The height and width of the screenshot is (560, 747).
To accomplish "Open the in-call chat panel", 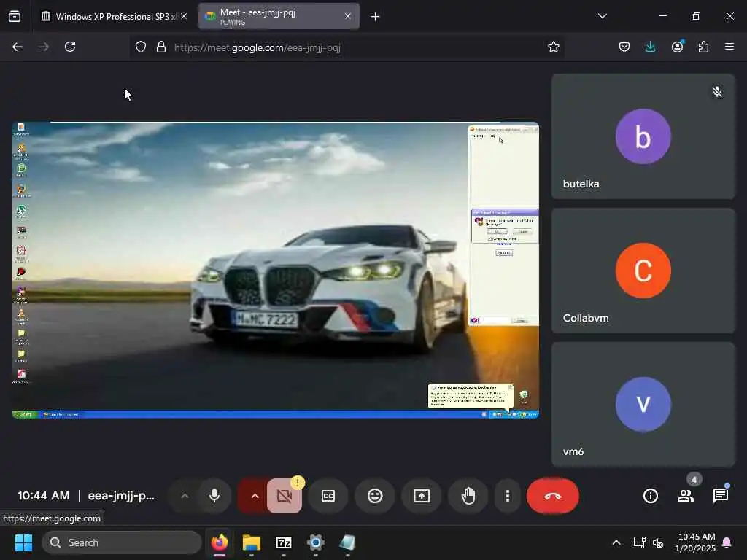I will 720,496.
